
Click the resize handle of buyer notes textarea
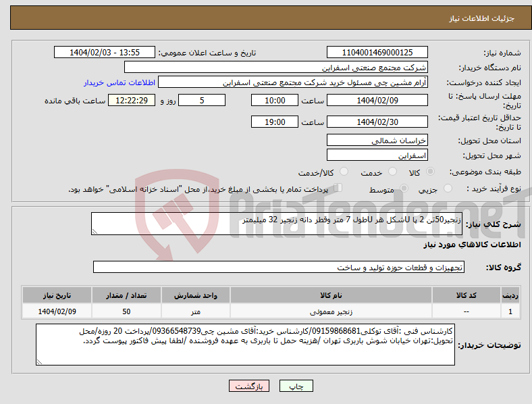39,362
